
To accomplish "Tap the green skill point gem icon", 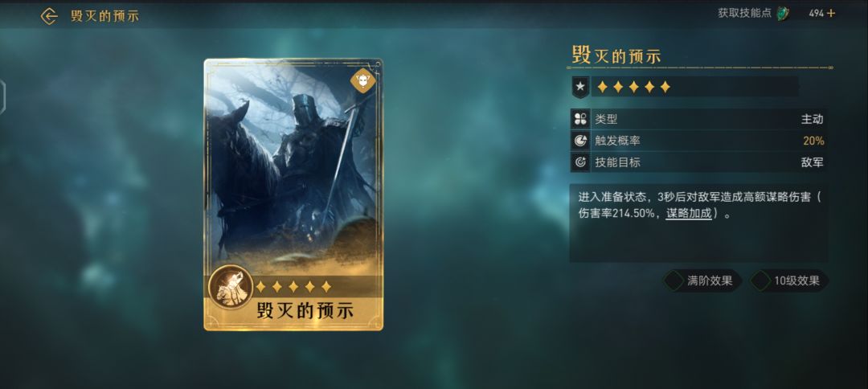I will [x=783, y=14].
